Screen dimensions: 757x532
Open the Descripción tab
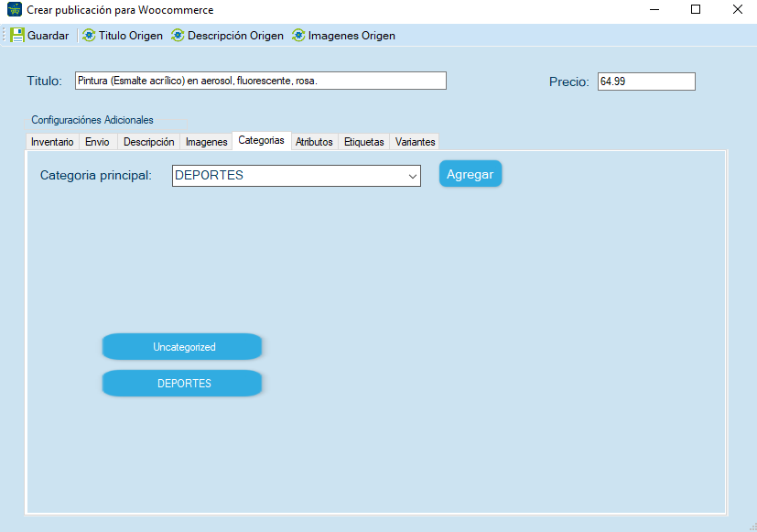pos(148,142)
